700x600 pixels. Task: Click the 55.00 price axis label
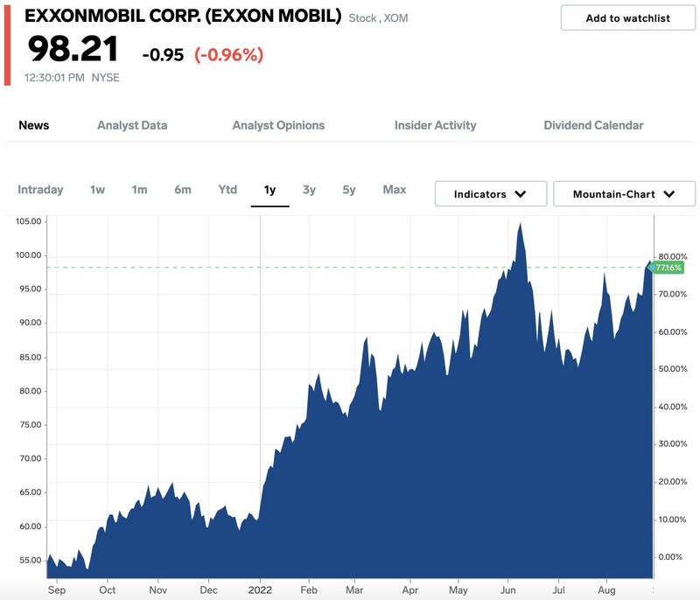point(31,561)
